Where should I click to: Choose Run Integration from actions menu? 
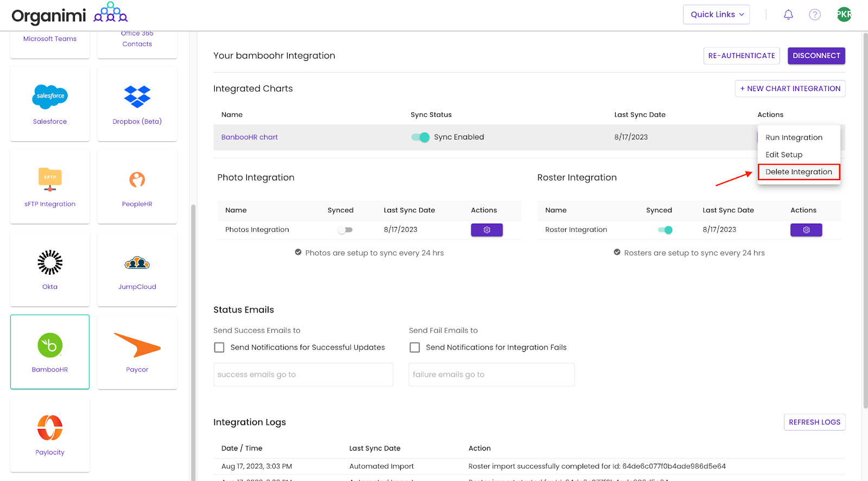pos(794,138)
